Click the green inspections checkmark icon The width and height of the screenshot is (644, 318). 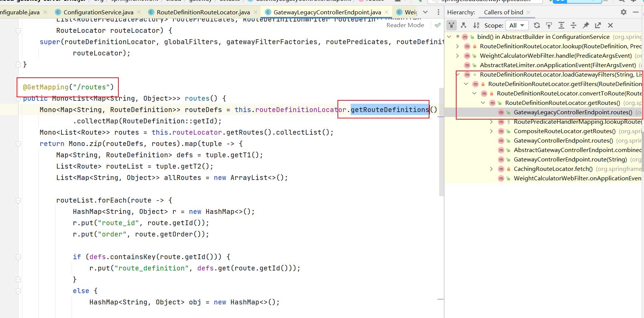[x=437, y=25]
